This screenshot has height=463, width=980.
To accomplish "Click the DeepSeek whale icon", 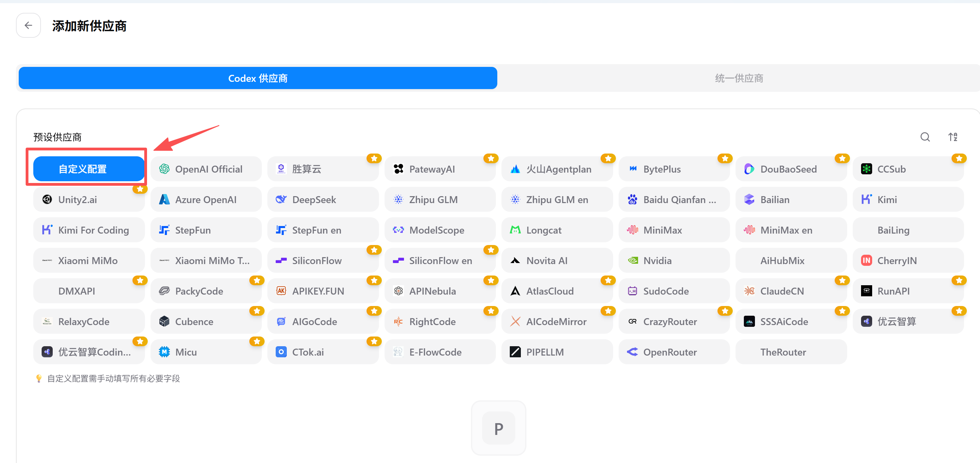I will point(281,199).
